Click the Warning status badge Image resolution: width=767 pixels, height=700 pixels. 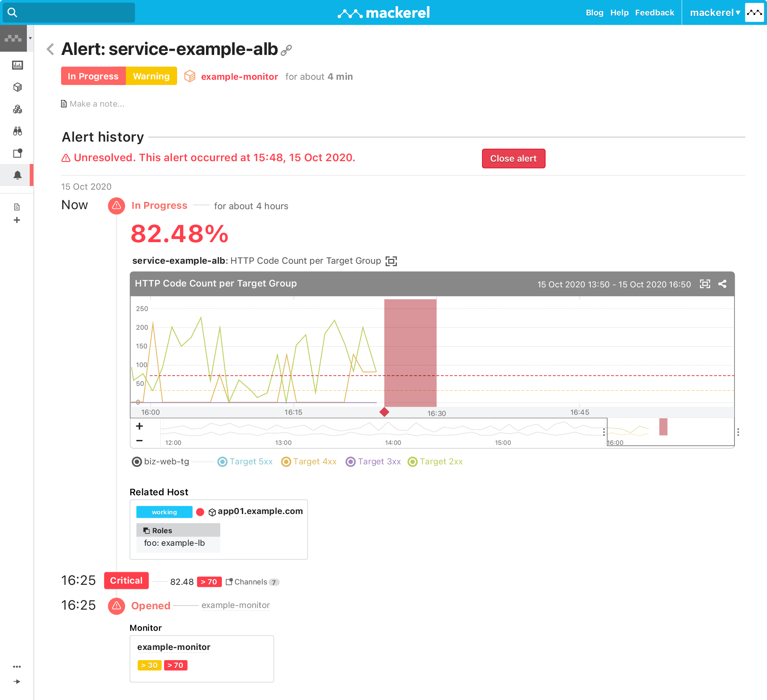click(x=151, y=76)
